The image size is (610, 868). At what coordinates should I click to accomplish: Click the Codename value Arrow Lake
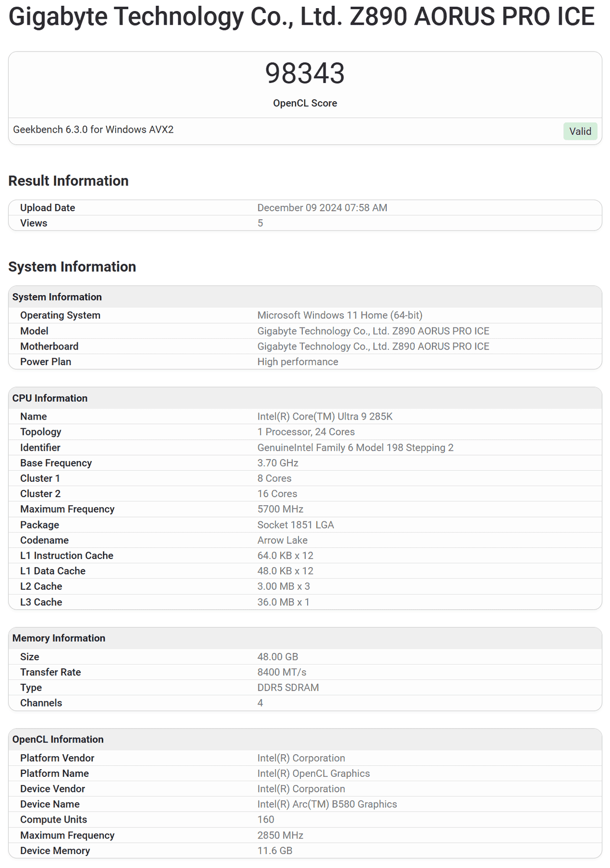coord(282,540)
